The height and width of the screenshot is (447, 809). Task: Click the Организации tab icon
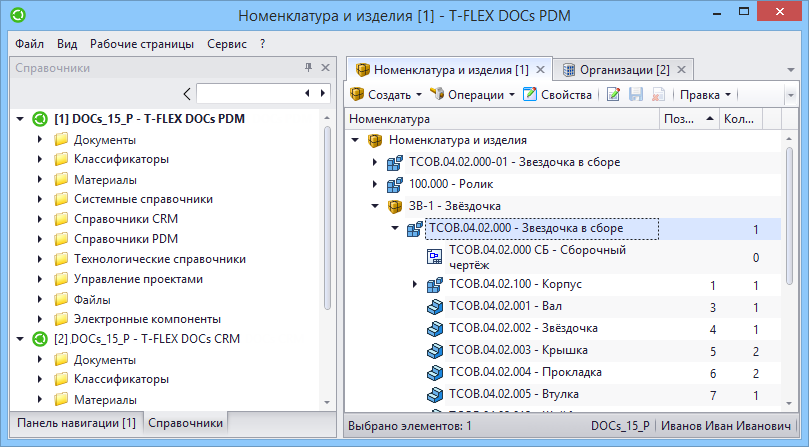coord(568,70)
